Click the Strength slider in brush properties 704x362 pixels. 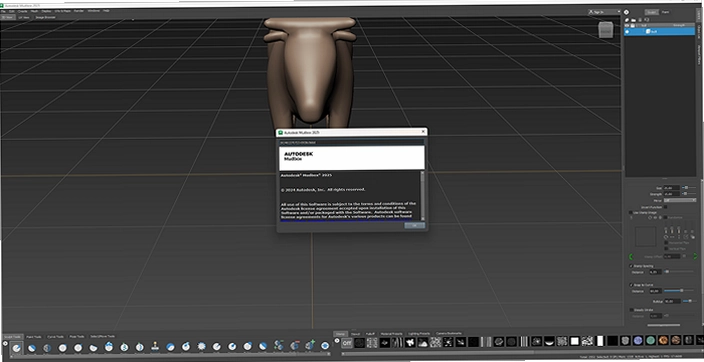pos(690,194)
